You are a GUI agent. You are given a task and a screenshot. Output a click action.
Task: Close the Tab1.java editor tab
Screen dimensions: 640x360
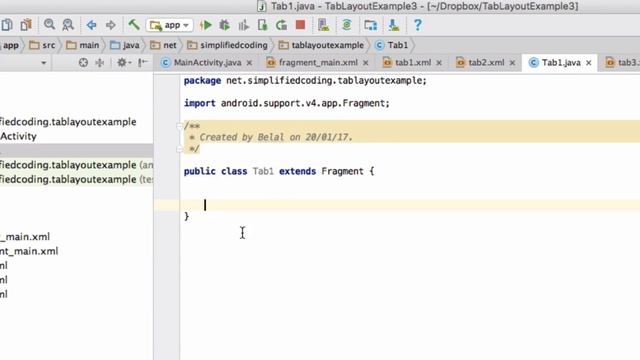589,63
